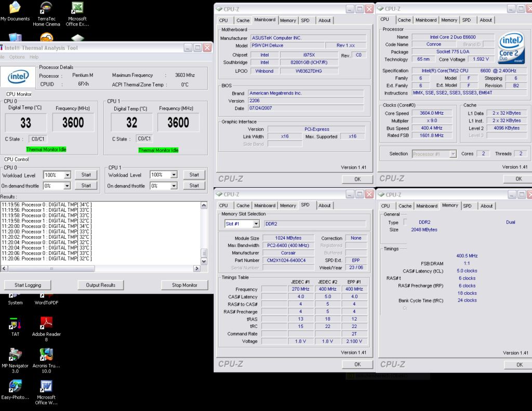Screen dimensions: 532x411
Task: Open About tab in bottom-right CPU-Z window
Action: pyautogui.click(x=486, y=206)
